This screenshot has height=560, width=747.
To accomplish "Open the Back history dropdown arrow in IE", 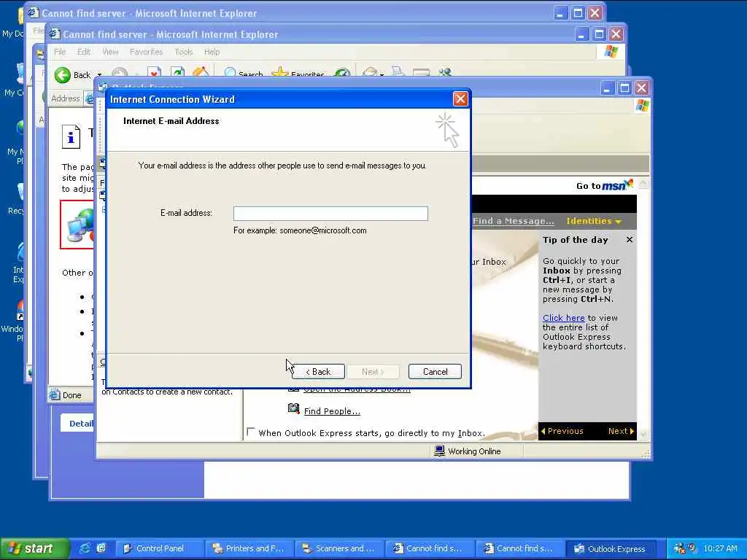I will coord(99,75).
